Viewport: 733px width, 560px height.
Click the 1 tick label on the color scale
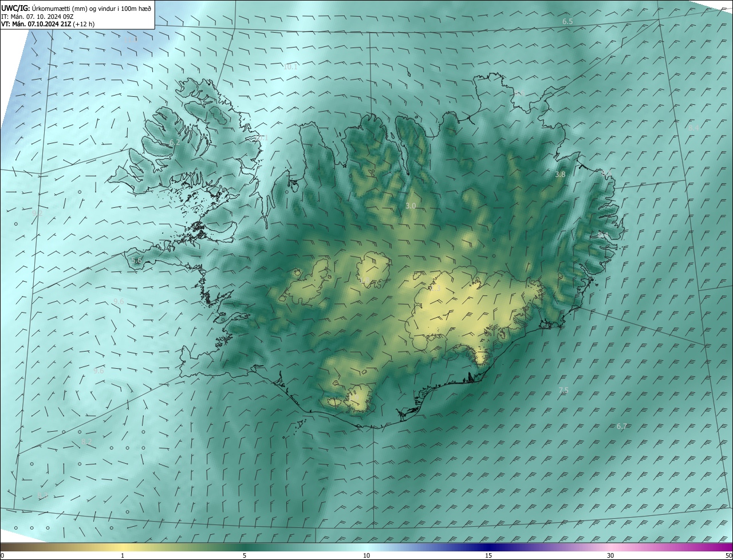point(123,555)
